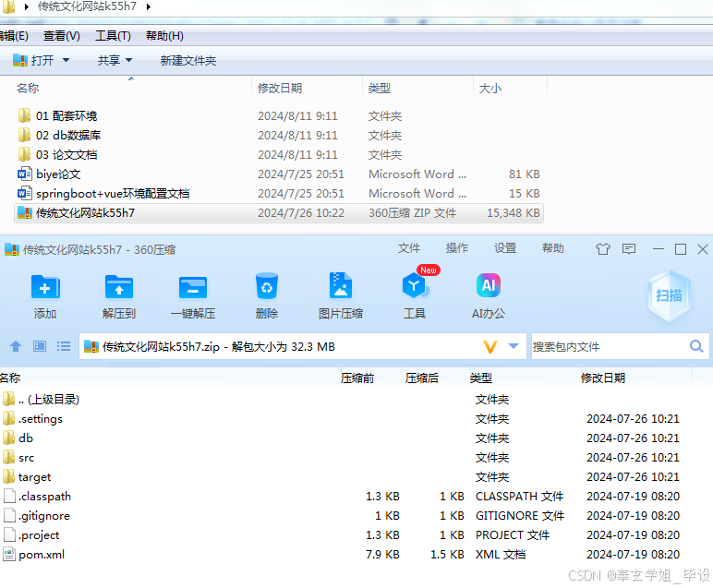Screen dimensions: 713x588
Task: Expand the breadcrumb arrow after 传统文化网站k55h7
Action: pyautogui.click(x=149, y=6)
